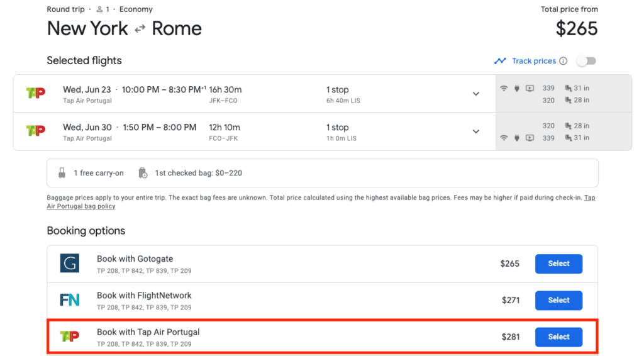Click the JFK–FCO route text
Viewport: 644px width, 356px height.
pyautogui.click(x=223, y=101)
